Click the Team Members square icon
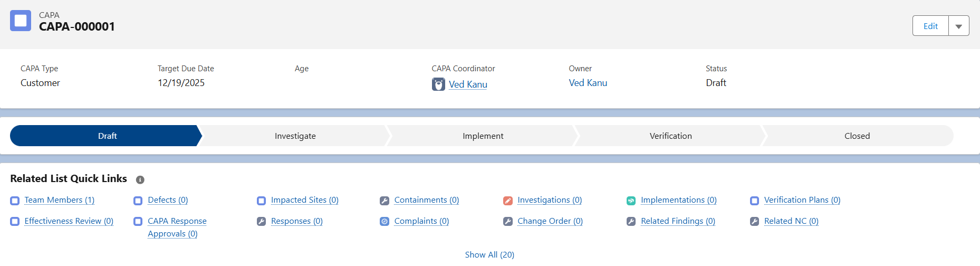This screenshot has height=266, width=980. coord(15,201)
